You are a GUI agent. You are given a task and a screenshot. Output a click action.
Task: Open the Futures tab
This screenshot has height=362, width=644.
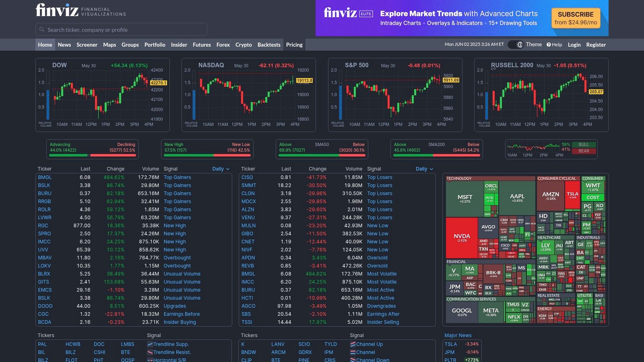(202, 45)
